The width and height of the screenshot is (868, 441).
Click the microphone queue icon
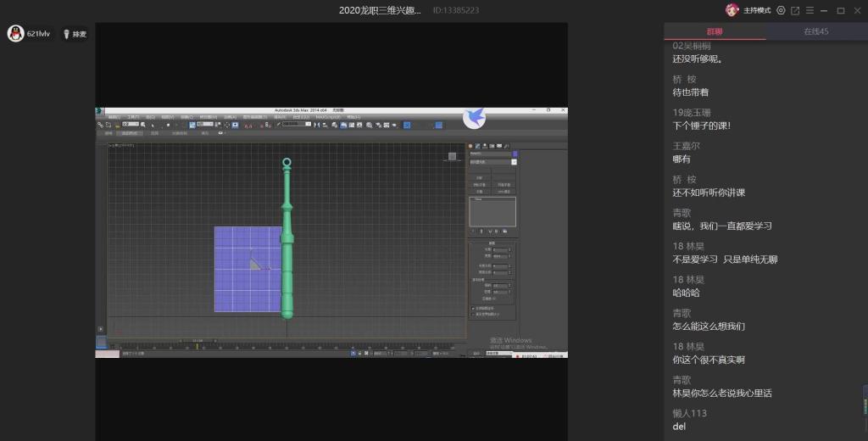(x=66, y=34)
